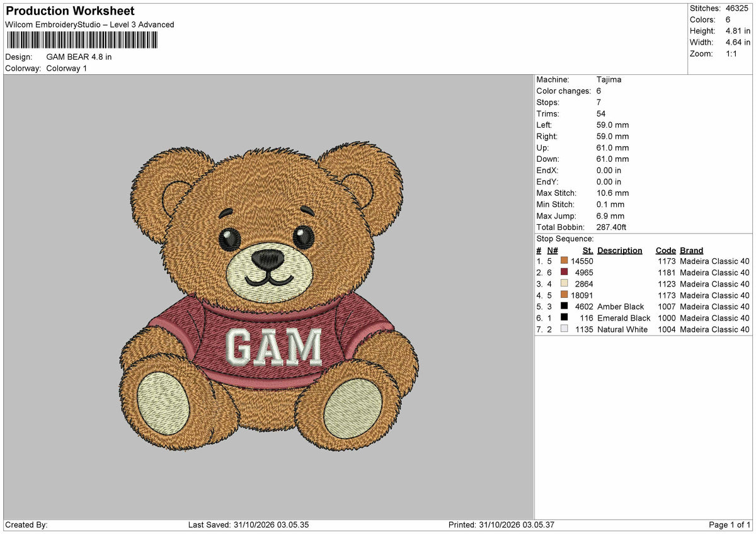
Task: Click 'Madeira Classic 40' in the Natural White row
Action: [x=715, y=329]
